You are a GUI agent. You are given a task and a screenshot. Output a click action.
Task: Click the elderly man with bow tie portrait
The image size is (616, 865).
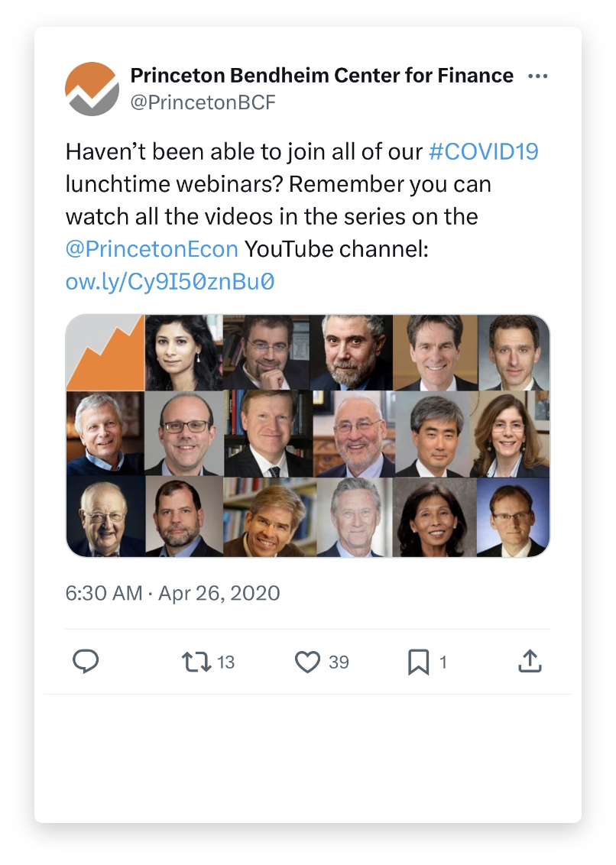click(105, 517)
